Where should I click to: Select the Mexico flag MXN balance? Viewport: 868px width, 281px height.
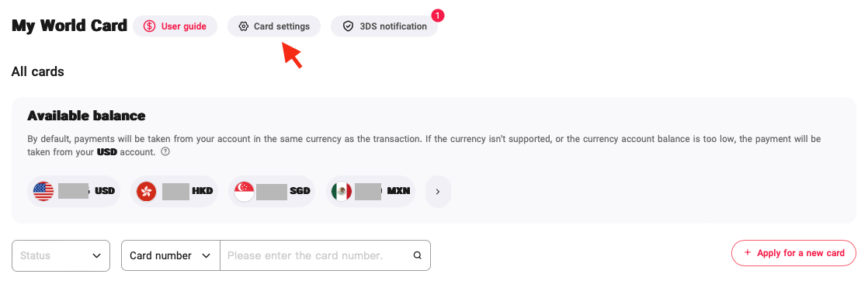click(370, 192)
